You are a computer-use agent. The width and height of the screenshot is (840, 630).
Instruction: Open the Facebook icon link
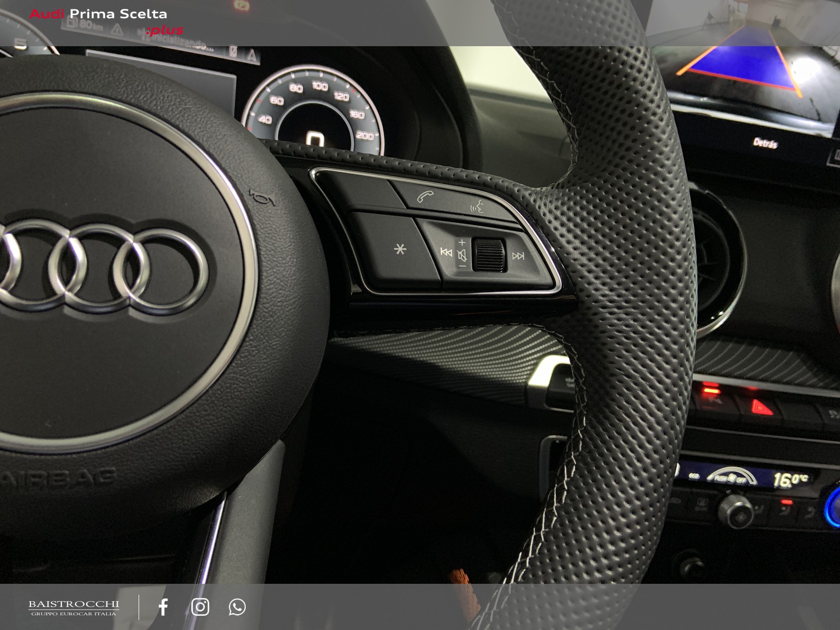tap(163, 607)
